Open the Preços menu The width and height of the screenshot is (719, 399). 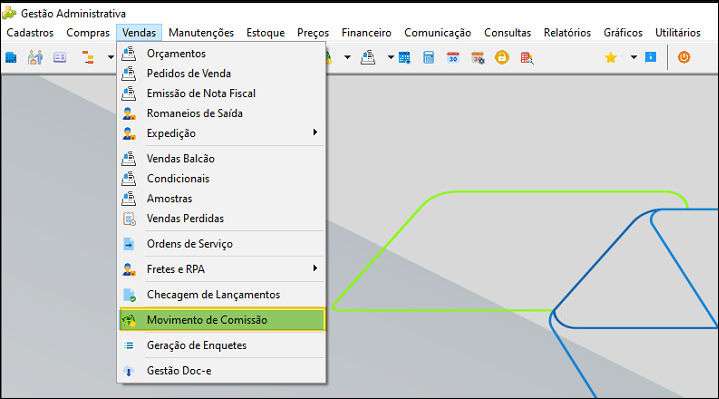click(x=313, y=33)
